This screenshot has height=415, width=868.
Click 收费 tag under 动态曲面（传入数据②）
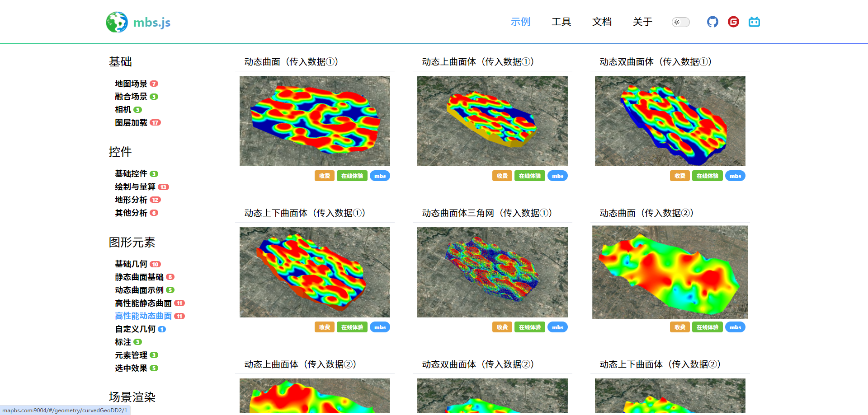pyautogui.click(x=680, y=327)
